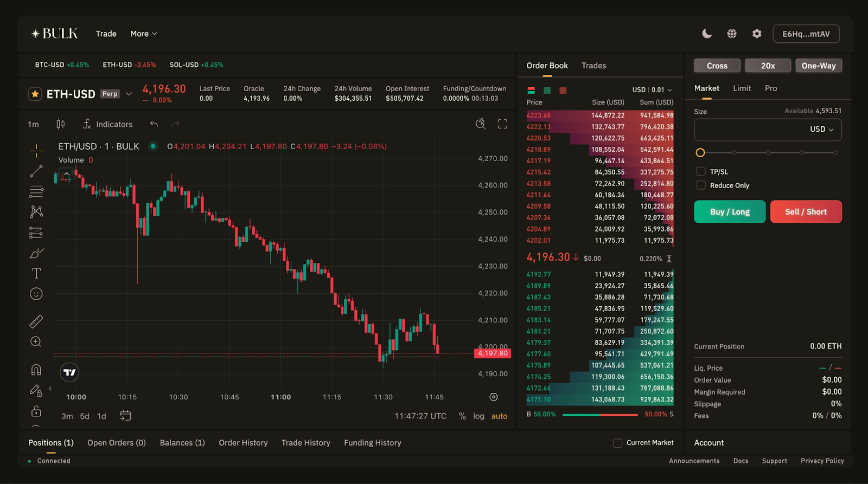Enable the Reduce Only checkbox
The height and width of the screenshot is (484, 868).
pyautogui.click(x=701, y=185)
